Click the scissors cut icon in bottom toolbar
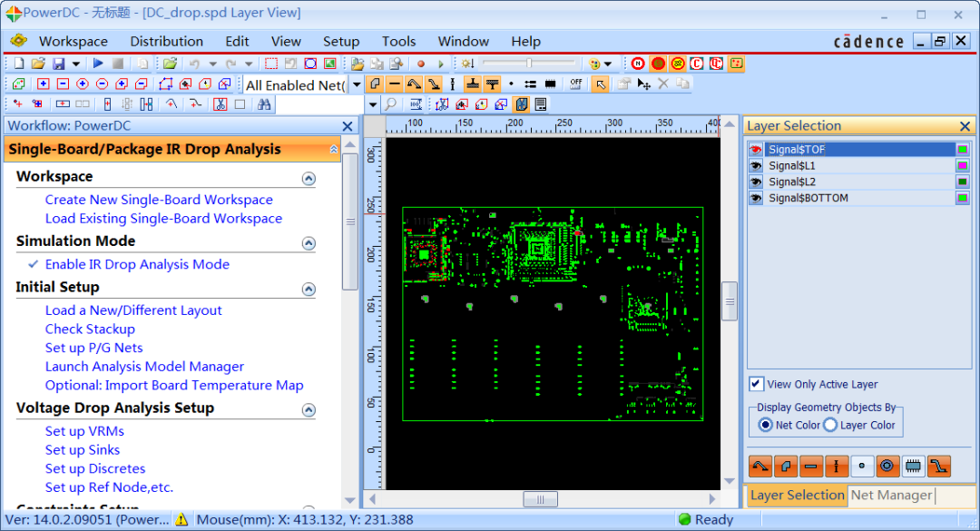Screen dimensions: 980x531 click(x=220, y=104)
